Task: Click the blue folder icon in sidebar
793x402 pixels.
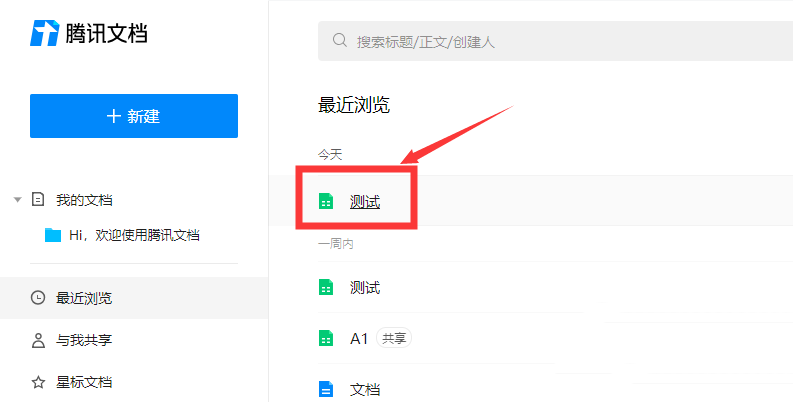Action: pos(53,235)
